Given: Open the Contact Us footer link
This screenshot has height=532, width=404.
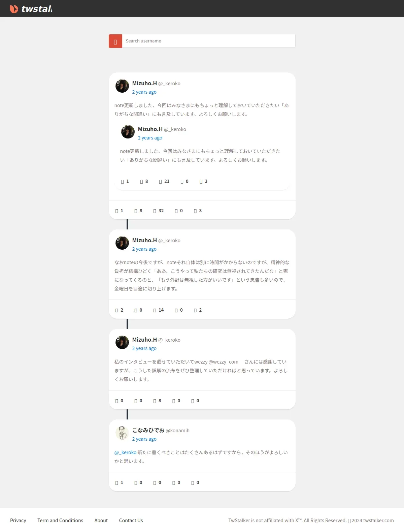Looking at the screenshot, I should (x=131, y=521).
